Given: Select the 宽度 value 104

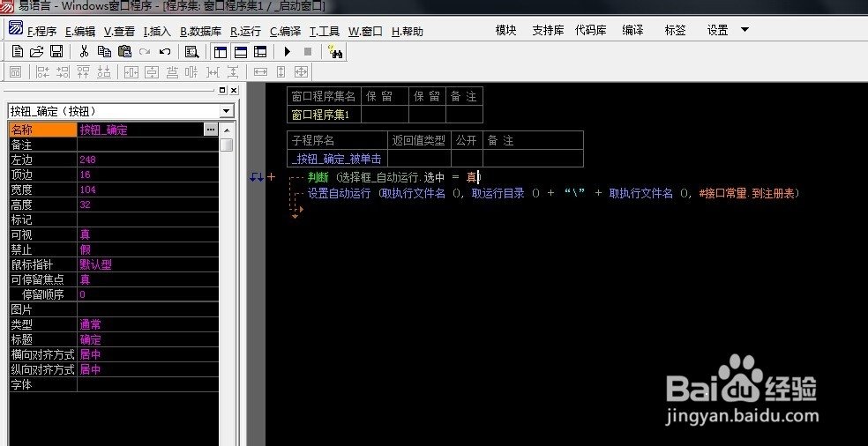Looking at the screenshot, I should (87, 190).
